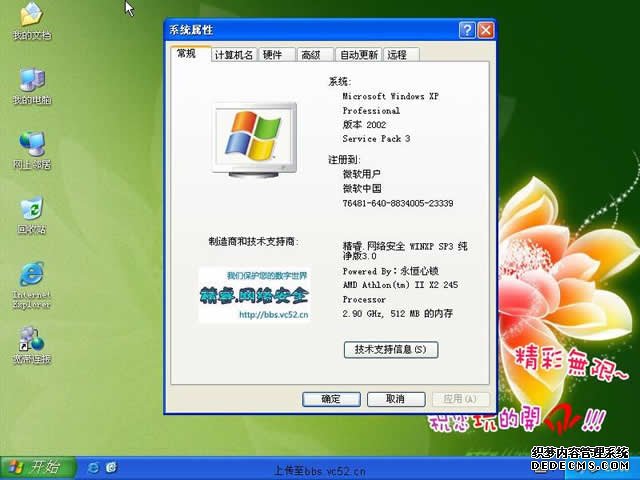
Task: Select the Recycle Bin desktop icon
Action: [x=32, y=216]
